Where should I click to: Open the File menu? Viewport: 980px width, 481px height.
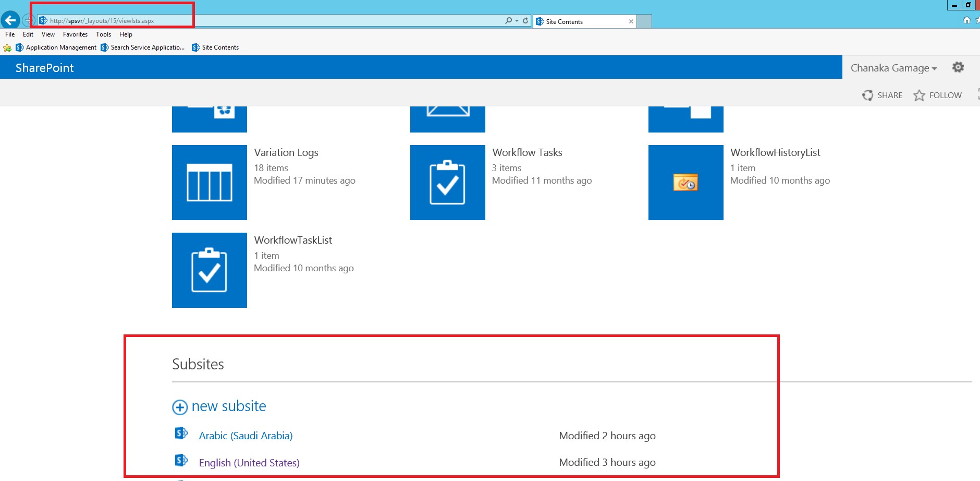coord(10,34)
